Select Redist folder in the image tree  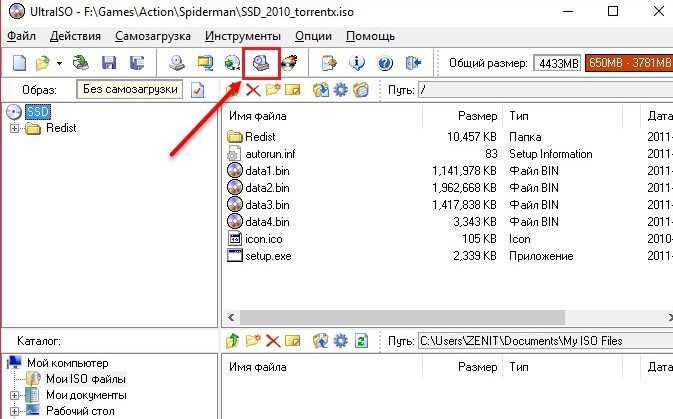(x=61, y=128)
